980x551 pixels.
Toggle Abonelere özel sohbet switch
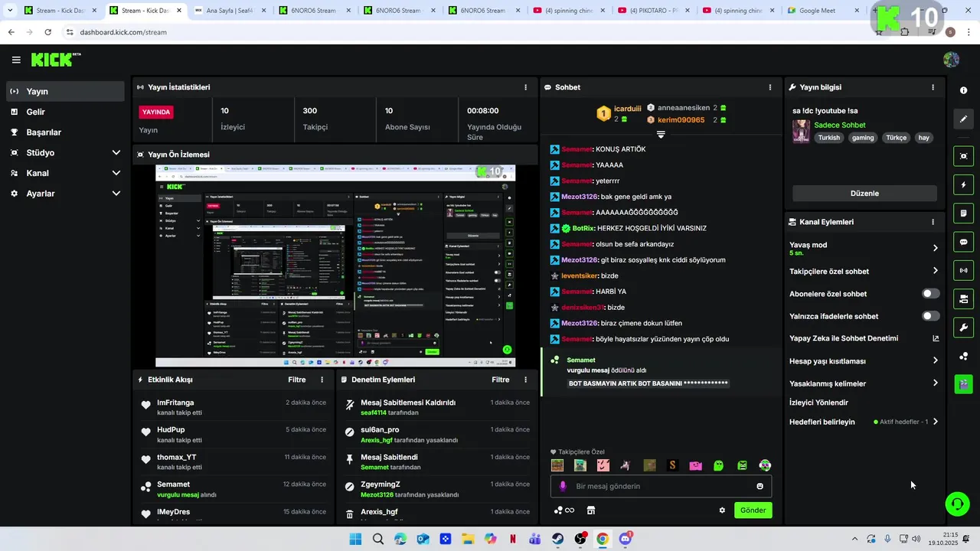click(x=930, y=294)
